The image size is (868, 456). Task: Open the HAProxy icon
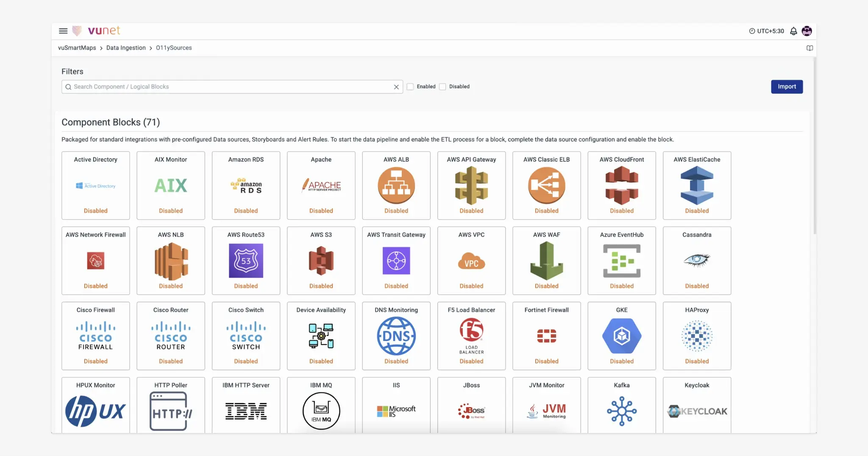click(697, 336)
